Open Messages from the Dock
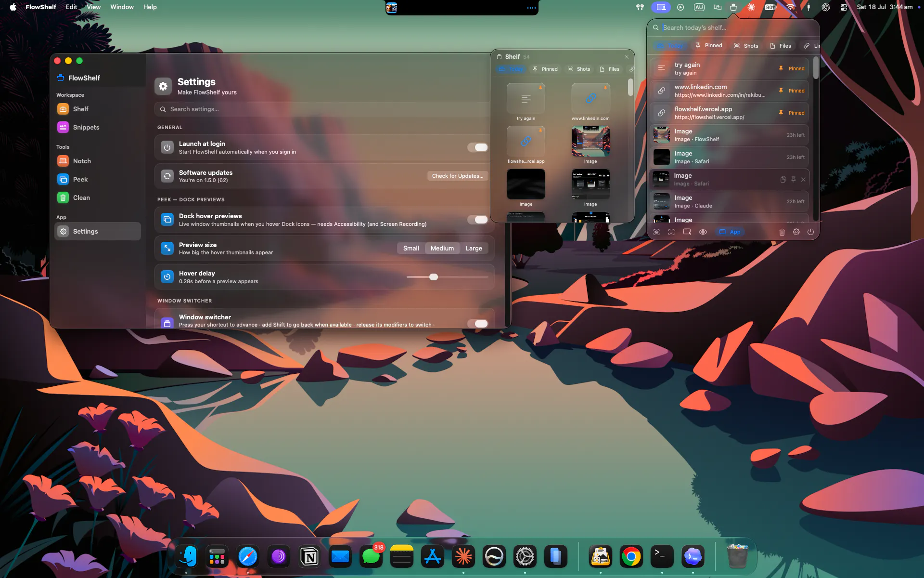Screen dimensions: 924x578 [371, 557]
